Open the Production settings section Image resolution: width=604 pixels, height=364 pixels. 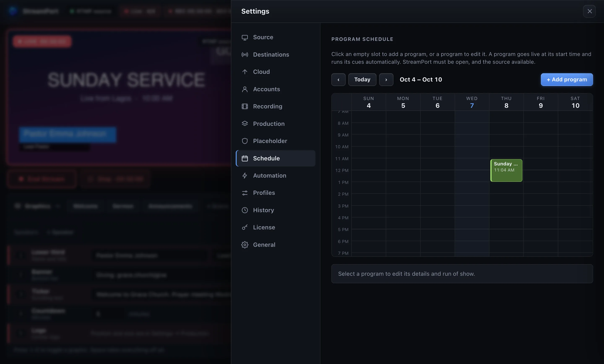[x=276, y=124]
